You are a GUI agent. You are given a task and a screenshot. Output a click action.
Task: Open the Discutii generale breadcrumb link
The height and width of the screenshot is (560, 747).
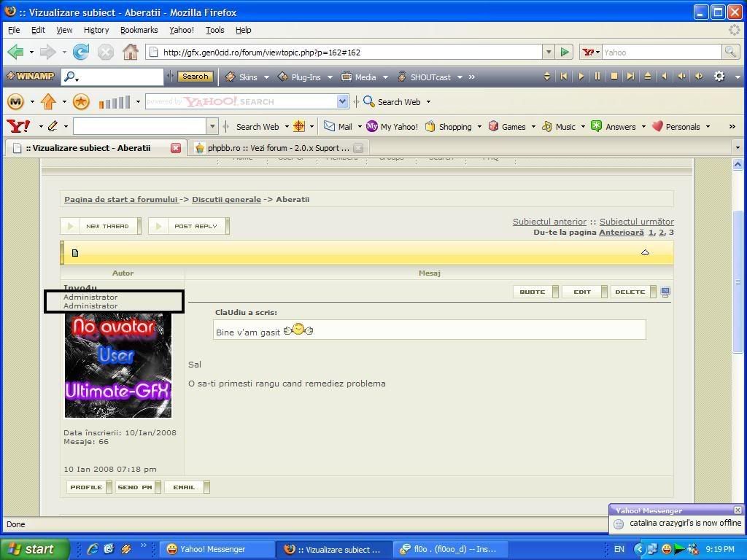(226, 200)
